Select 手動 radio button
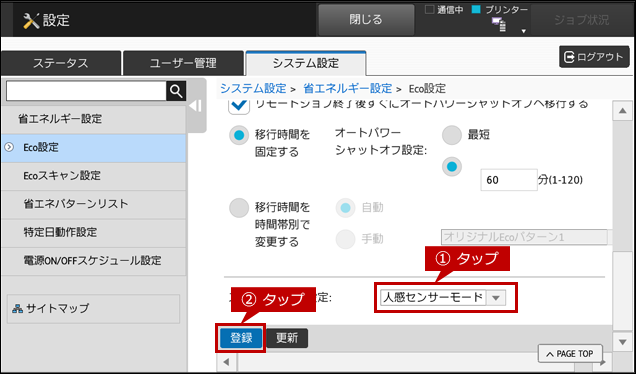Image resolution: width=636 pixels, height=374 pixels. click(x=346, y=239)
